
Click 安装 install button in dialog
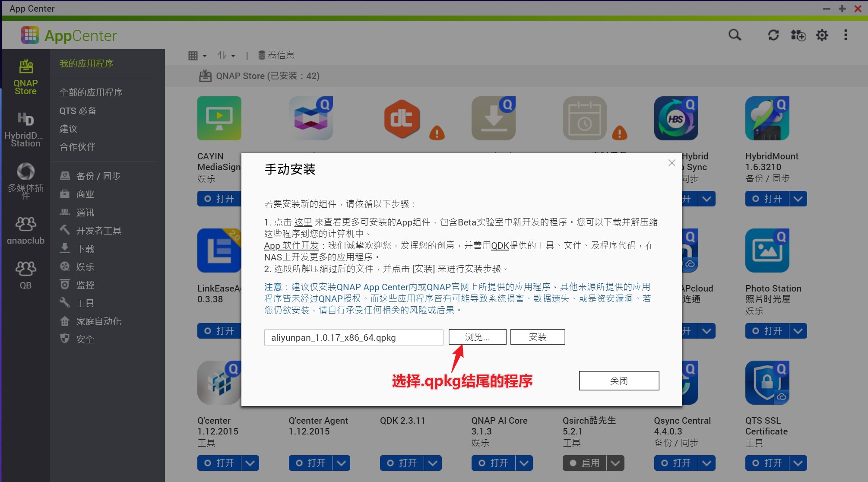538,337
